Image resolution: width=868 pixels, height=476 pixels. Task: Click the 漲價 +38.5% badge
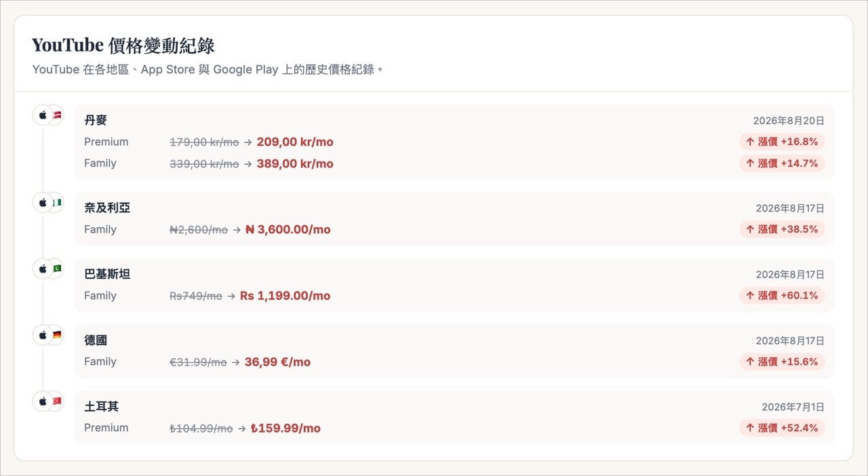coord(782,229)
